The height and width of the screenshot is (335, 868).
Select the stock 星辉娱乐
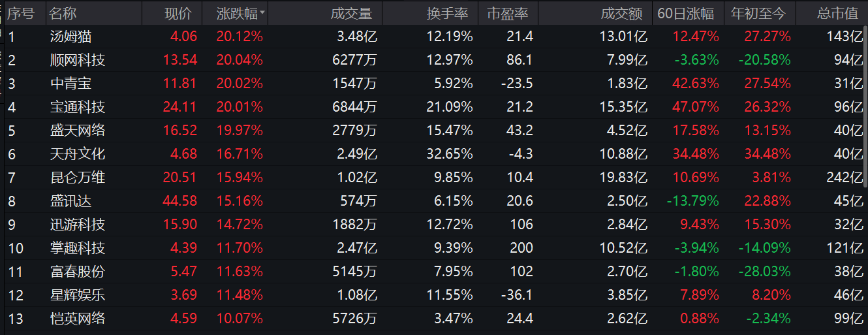77,295
